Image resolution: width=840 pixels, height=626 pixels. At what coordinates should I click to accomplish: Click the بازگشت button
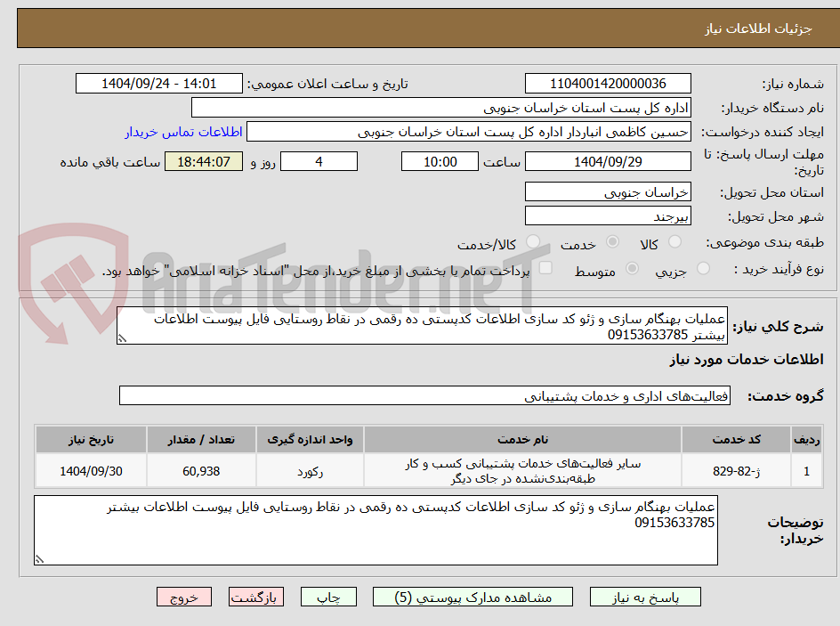pos(256,597)
